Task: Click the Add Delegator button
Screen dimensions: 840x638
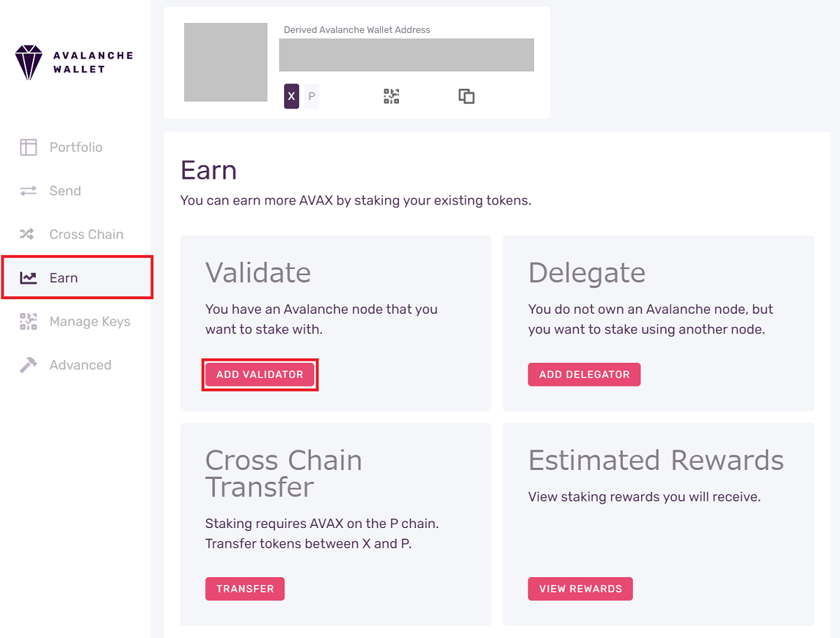Action: point(584,375)
